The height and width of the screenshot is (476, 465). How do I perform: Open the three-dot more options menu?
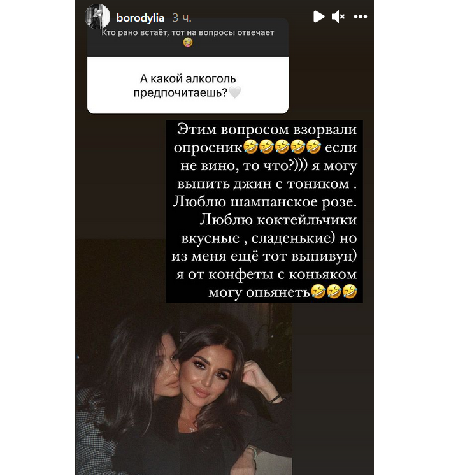point(361,17)
